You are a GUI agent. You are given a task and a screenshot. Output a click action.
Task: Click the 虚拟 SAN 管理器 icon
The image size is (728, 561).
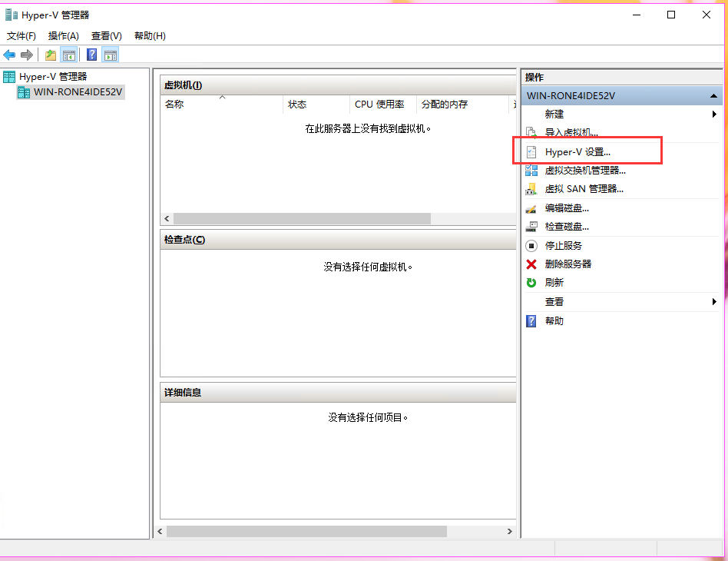tap(531, 189)
